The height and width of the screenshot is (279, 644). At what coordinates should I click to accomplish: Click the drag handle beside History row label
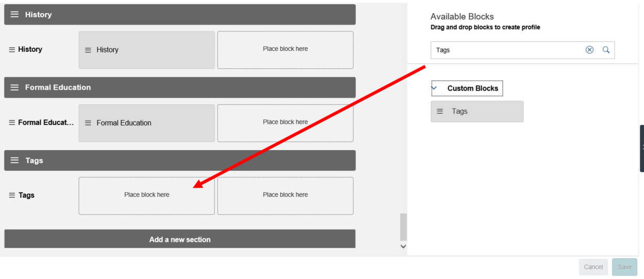click(12, 49)
